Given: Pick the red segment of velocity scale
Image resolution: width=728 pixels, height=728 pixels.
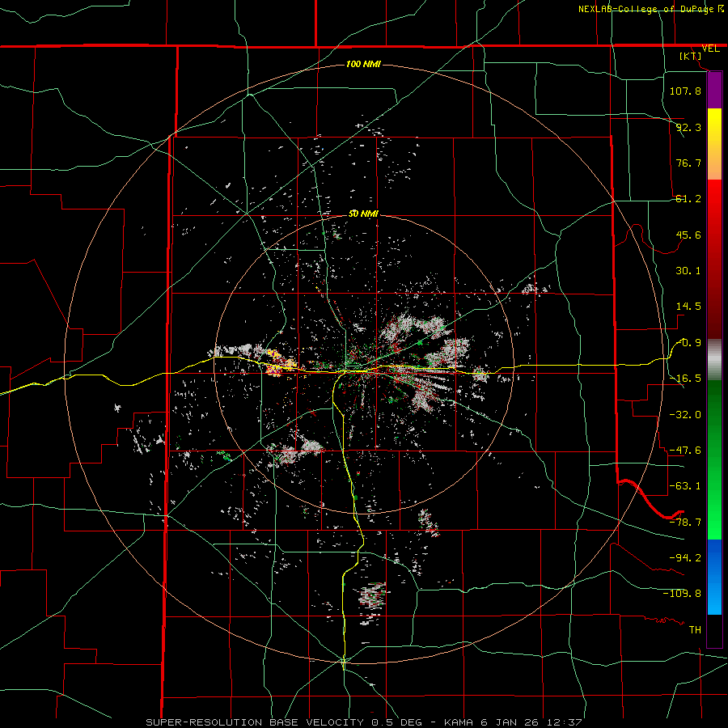Looking at the screenshot, I should click(714, 259).
